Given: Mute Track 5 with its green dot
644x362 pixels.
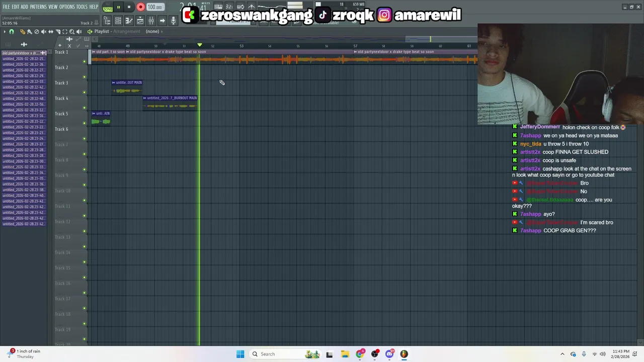Looking at the screenshot, I should [85, 123].
